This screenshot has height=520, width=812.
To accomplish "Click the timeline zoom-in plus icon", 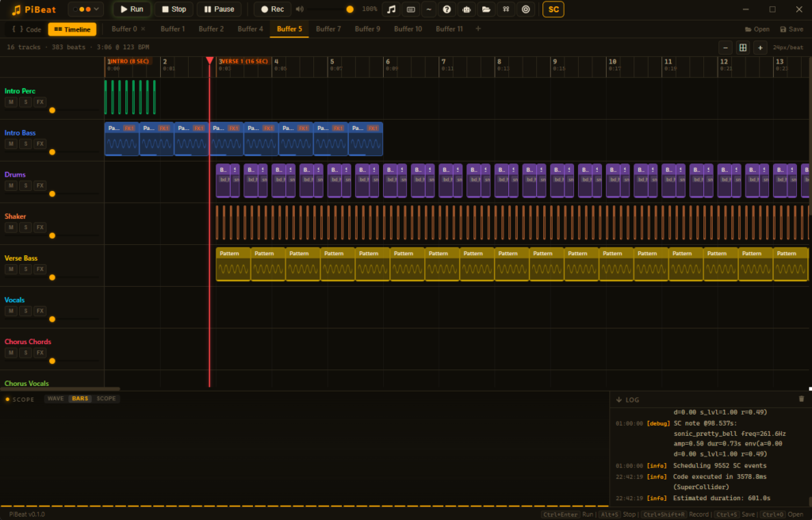I will 760,48.
